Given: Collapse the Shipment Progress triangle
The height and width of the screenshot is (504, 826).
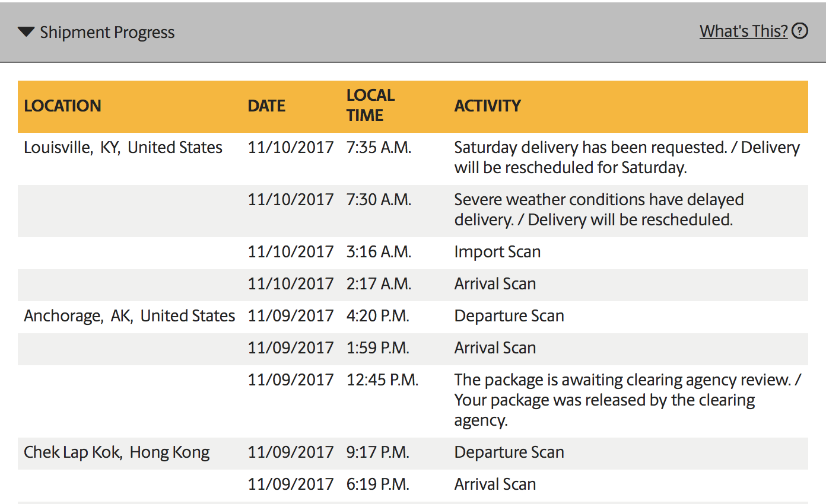Looking at the screenshot, I should pos(26,32).
